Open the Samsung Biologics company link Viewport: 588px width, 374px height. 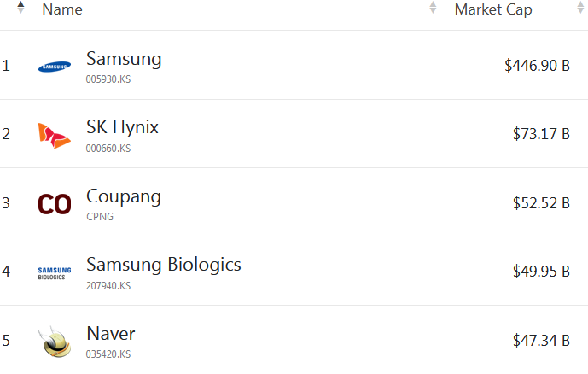164,265
